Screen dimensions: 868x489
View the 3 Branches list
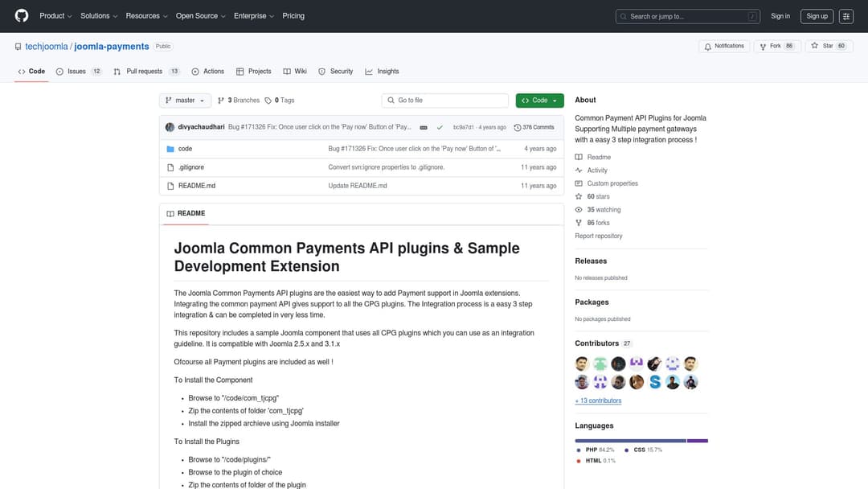(x=239, y=101)
